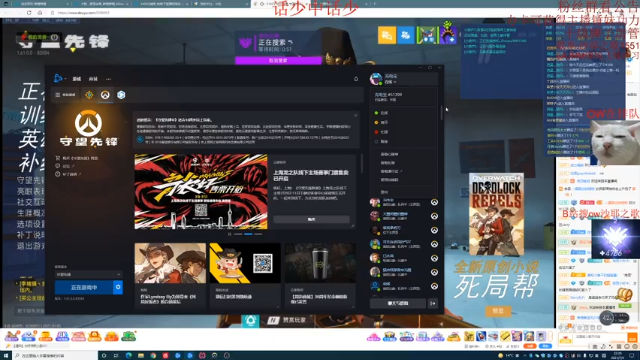Dismiss the health notice with its X
This screenshot has width=640, height=360.
tap(356, 116)
